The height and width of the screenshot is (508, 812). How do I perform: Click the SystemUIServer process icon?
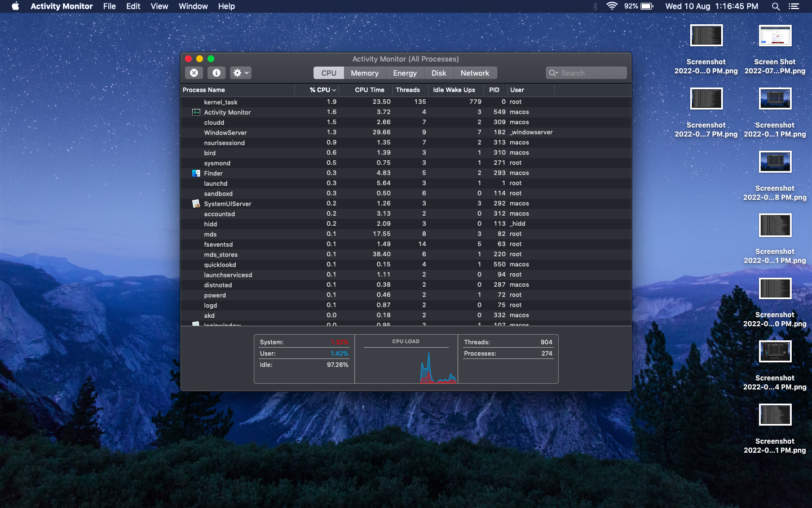pos(196,204)
